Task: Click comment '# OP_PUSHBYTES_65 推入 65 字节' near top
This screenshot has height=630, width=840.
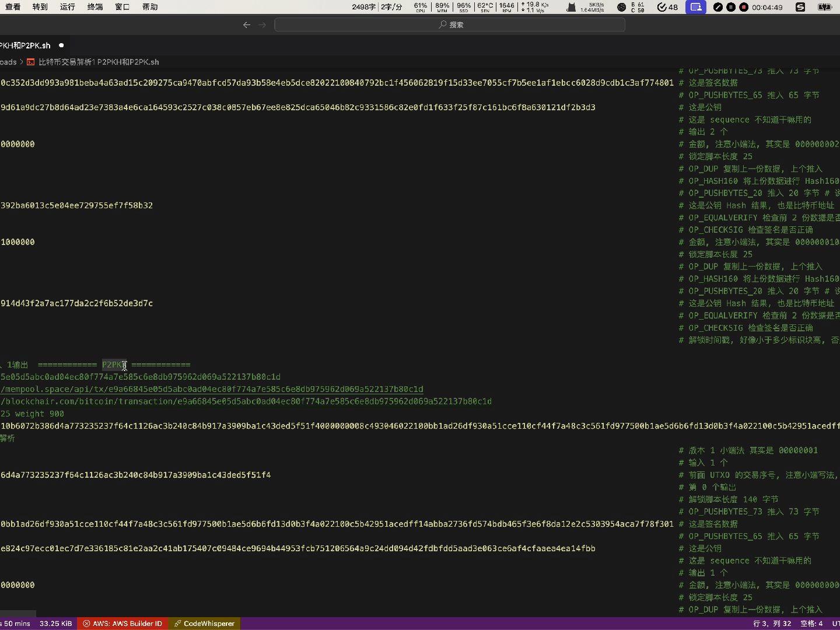Action: tap(749, 95)
